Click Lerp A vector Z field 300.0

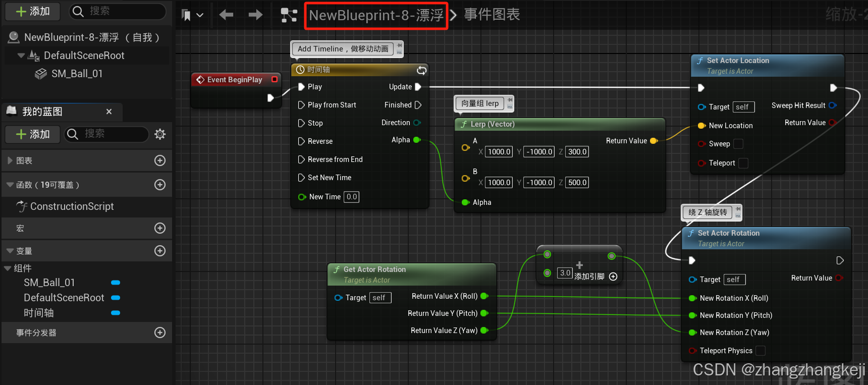tap(577, 151)
